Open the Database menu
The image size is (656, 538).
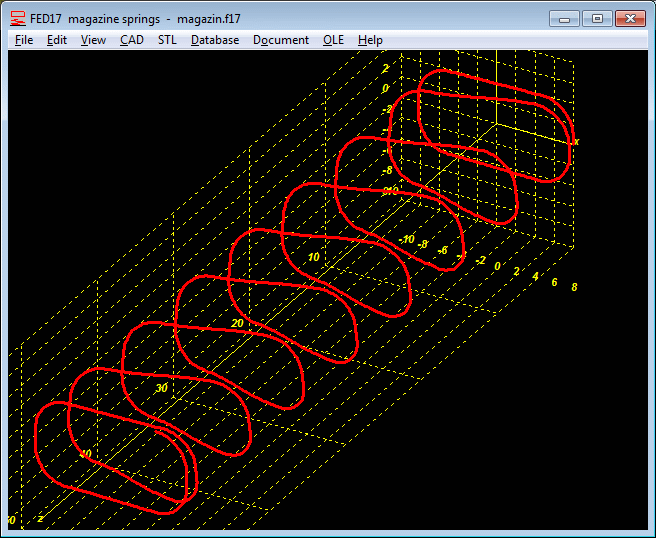pyautogui.click(x=215, y=40)
